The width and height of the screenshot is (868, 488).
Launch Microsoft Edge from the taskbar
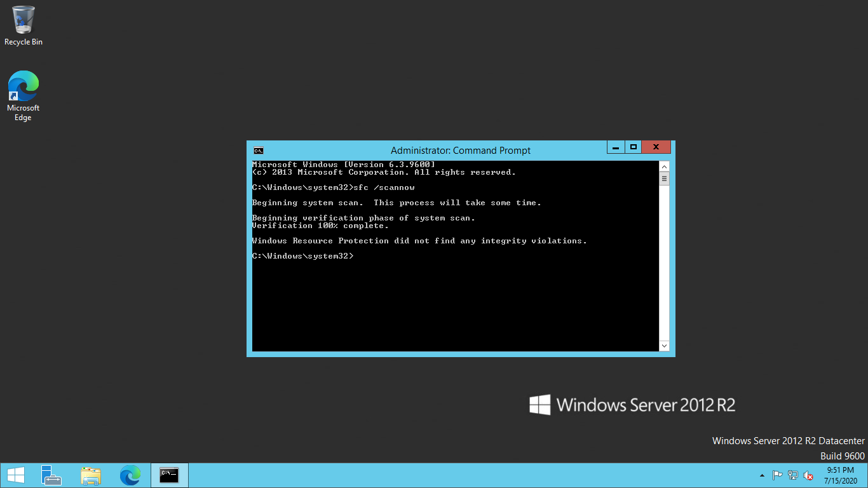click(x=130, y=475)
